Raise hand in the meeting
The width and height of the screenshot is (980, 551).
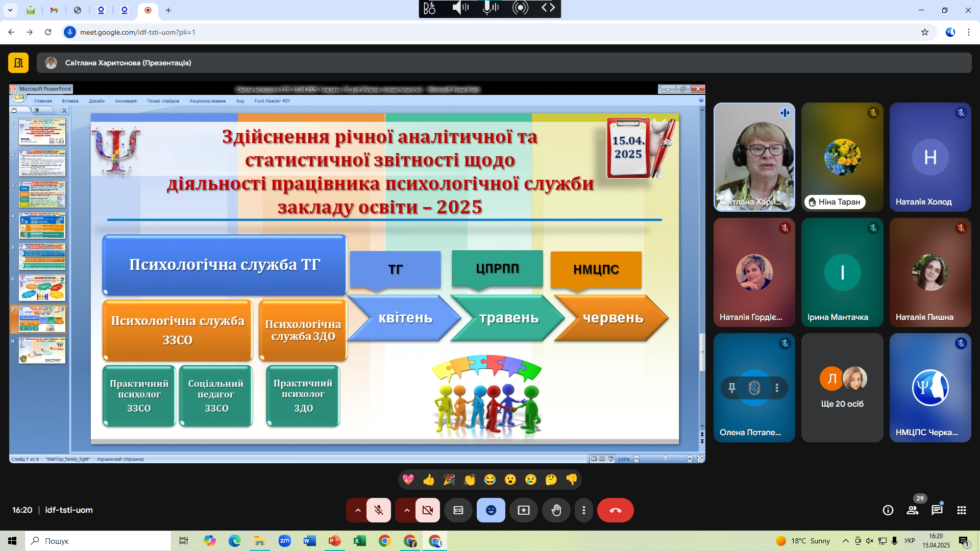[556, 510]
